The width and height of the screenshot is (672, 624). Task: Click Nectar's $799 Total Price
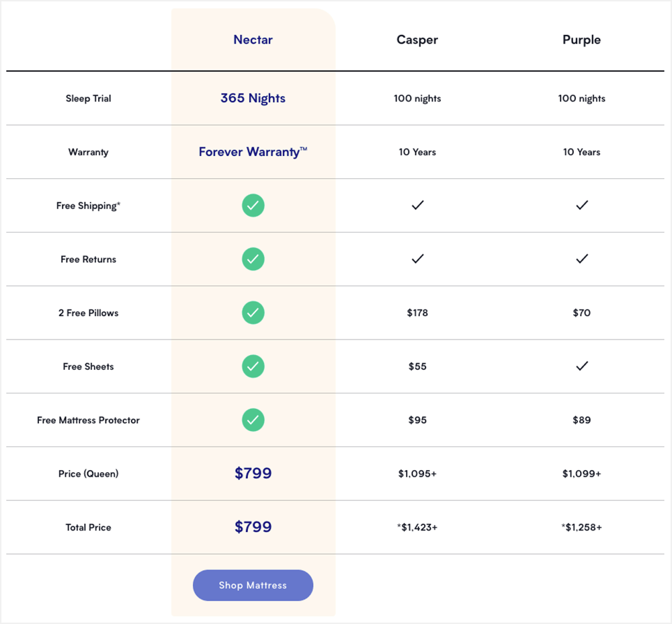pos(253,527)
